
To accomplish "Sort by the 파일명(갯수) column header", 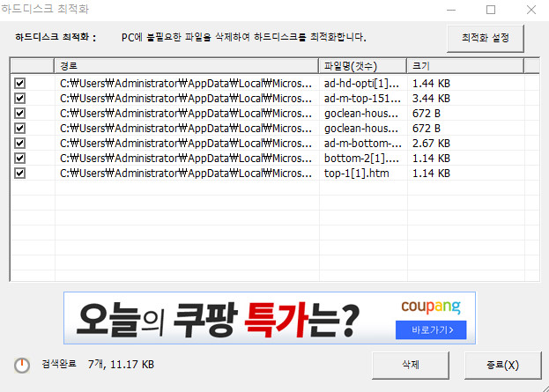I will pos(363,66).
